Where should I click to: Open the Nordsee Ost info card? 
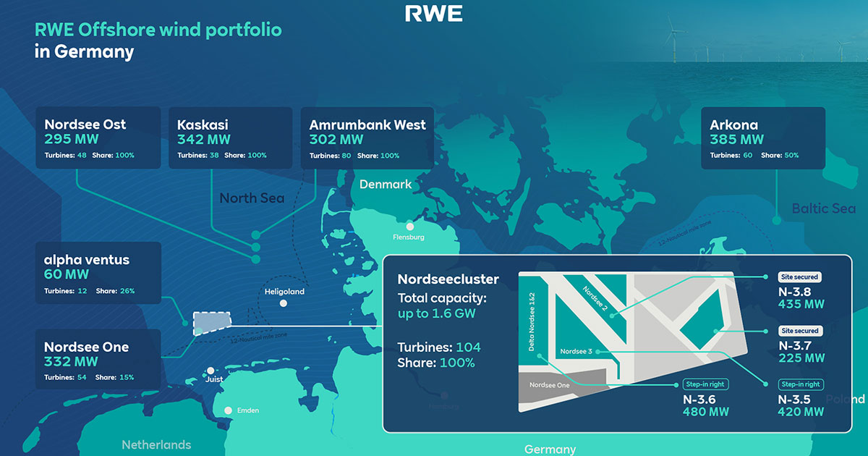coord(98,138)
